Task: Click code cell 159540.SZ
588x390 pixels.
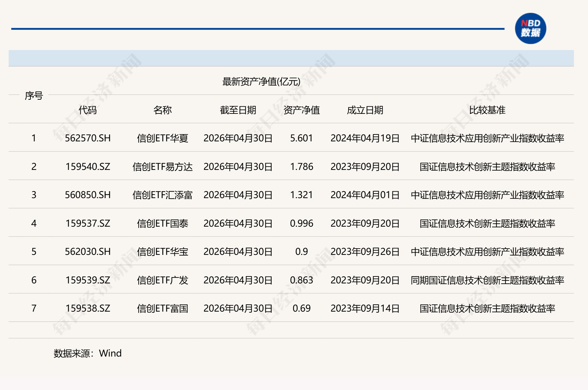Action: (88, 167)
